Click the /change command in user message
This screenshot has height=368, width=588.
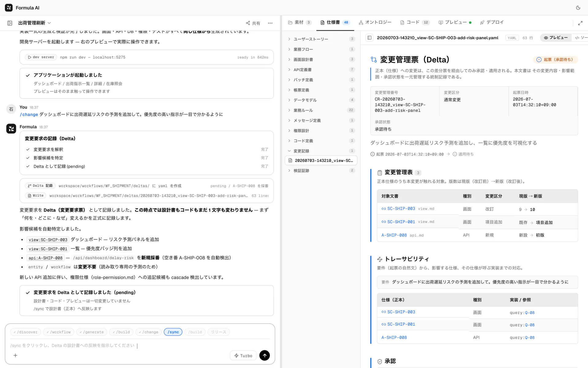[x=29, y=114]
